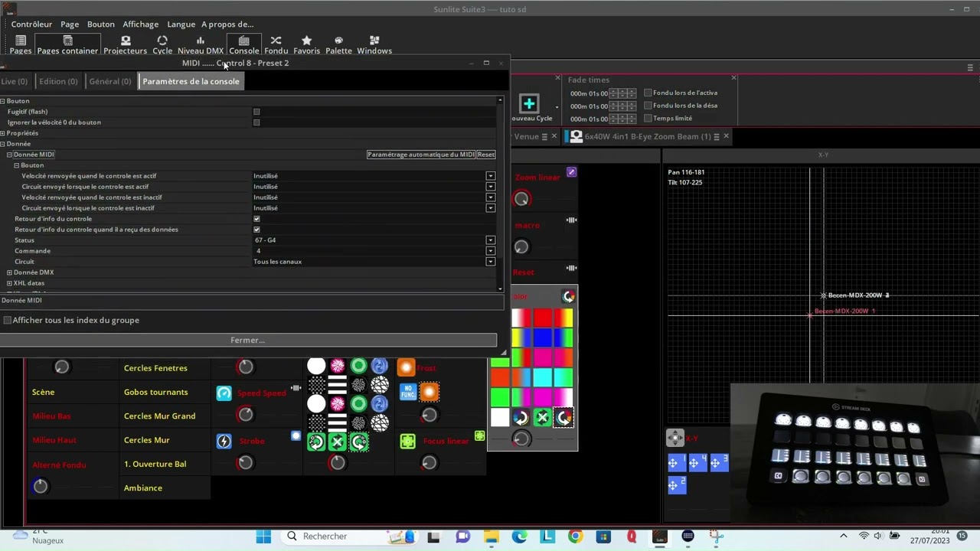Expand the Propriétés section

coord(3,133)
